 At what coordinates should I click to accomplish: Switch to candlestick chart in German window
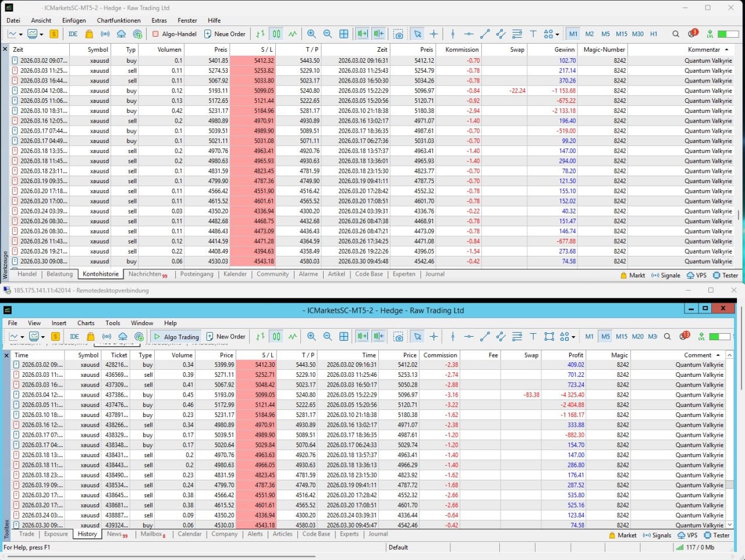[276, 34]
